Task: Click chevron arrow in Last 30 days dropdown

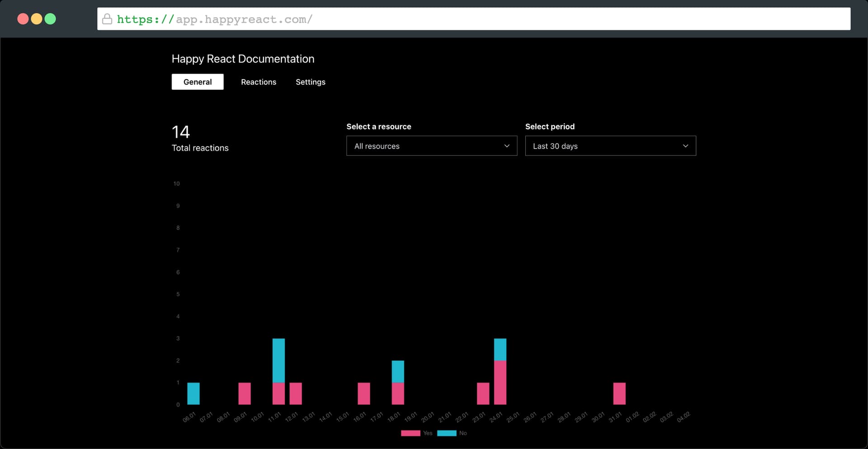Action: pyautogui.click(x=685, y=146)
